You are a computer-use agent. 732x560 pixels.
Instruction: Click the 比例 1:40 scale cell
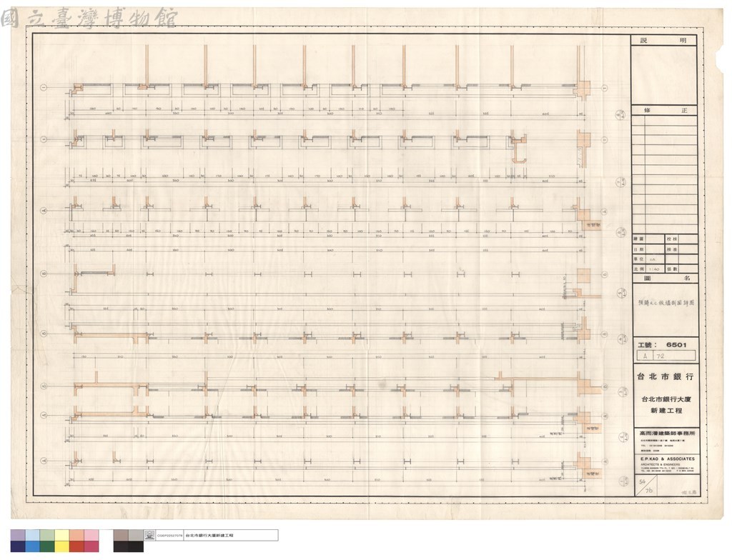click(648, 269)
